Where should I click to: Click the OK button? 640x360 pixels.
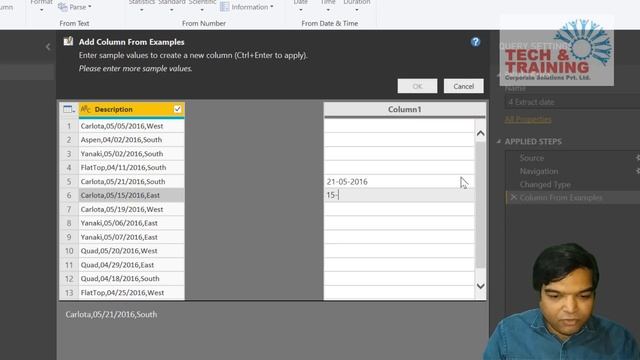click(417, 86)
